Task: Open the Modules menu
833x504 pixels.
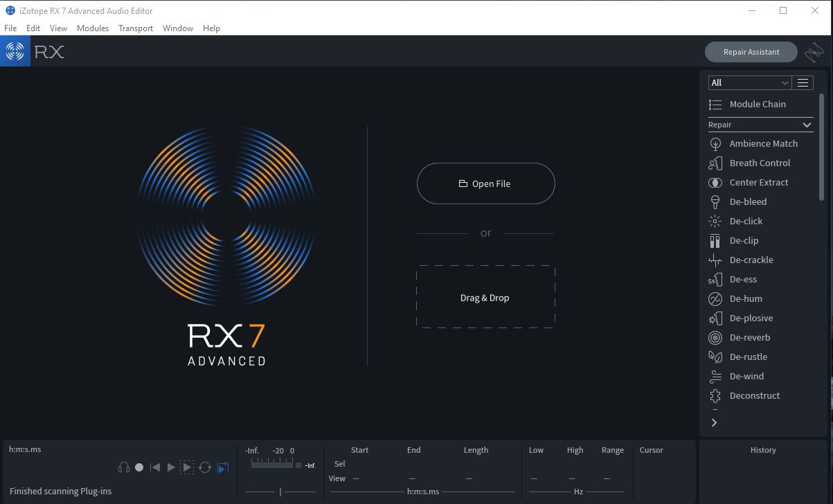Action: 93,28
